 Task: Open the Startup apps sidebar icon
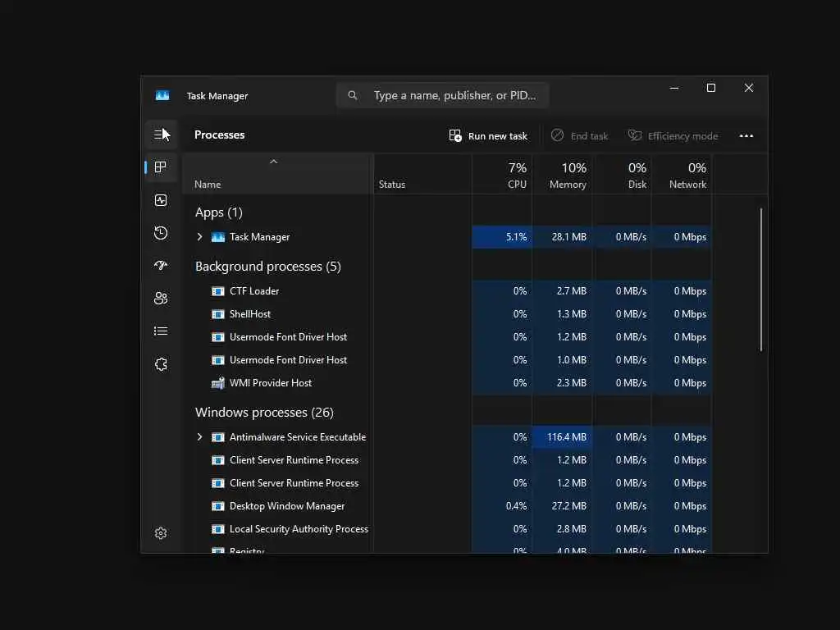160,266
